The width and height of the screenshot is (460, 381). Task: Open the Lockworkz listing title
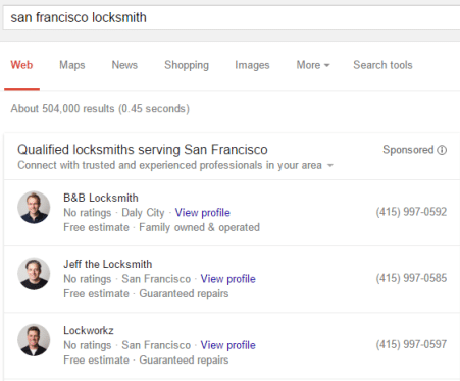(x=88, y=330)
